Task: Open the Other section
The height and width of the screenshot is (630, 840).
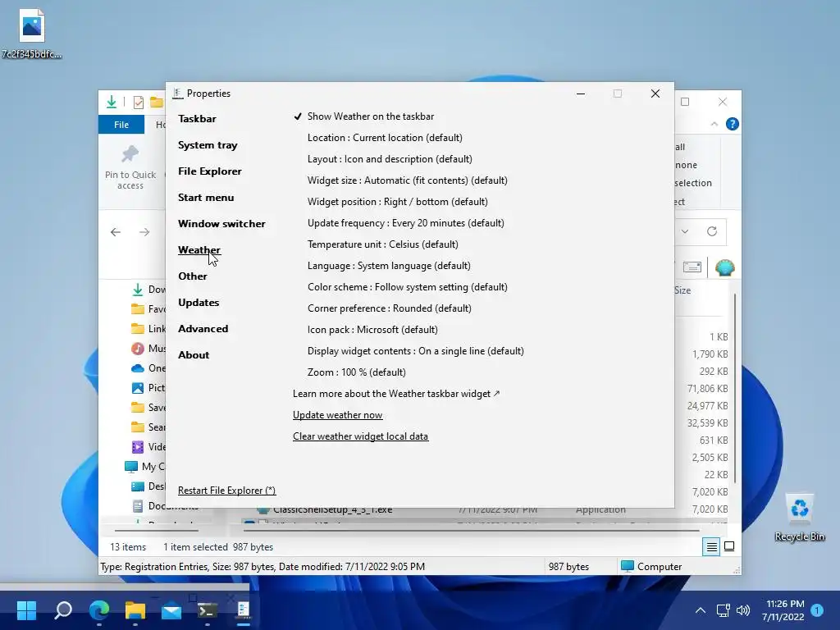Action: point(192,276)
